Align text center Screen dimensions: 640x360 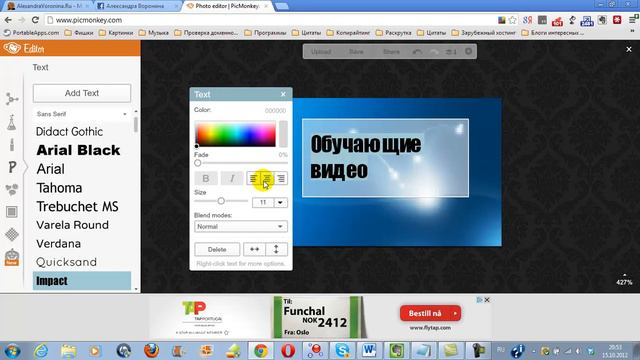click(x=267, y=178)
